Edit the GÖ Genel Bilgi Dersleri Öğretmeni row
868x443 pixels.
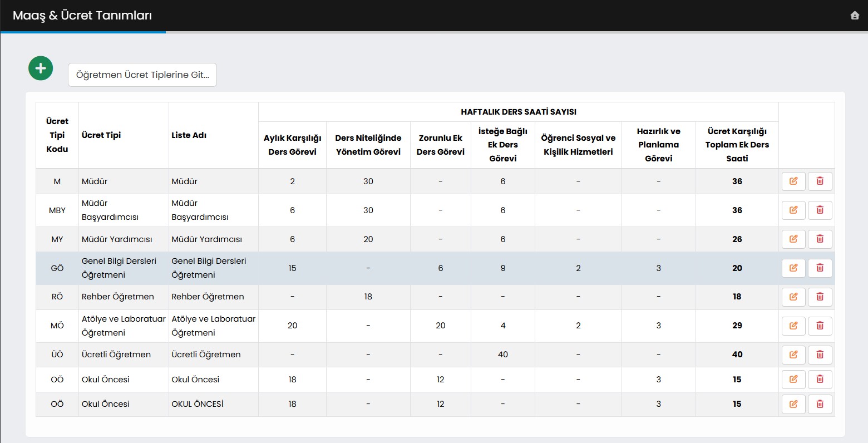coord(793,268)
